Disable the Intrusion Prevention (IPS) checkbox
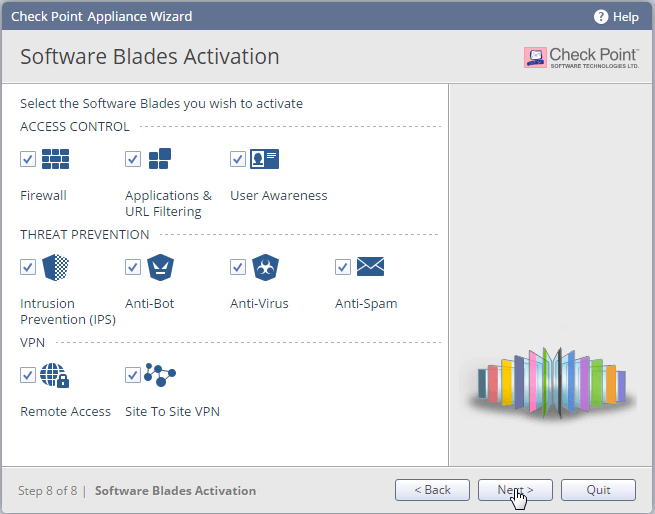Viewport: 655px width, 514px height. pos(28,267)
